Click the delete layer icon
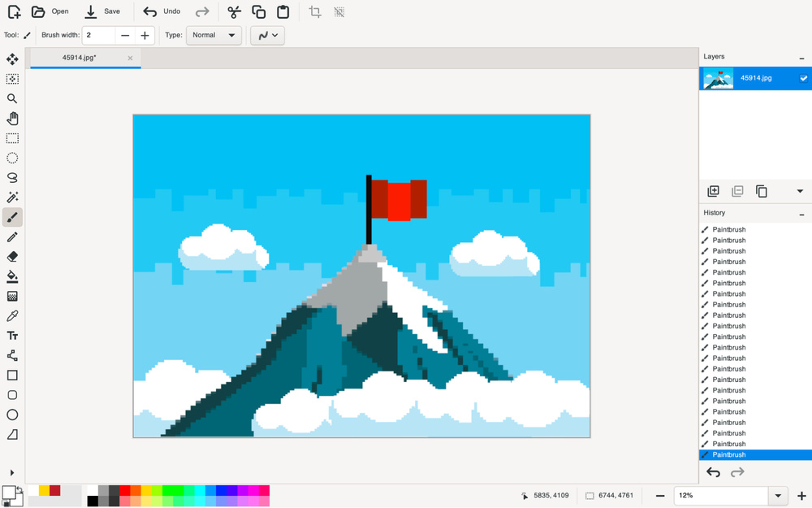Viewport: 812px width, 508px height. 737,191
